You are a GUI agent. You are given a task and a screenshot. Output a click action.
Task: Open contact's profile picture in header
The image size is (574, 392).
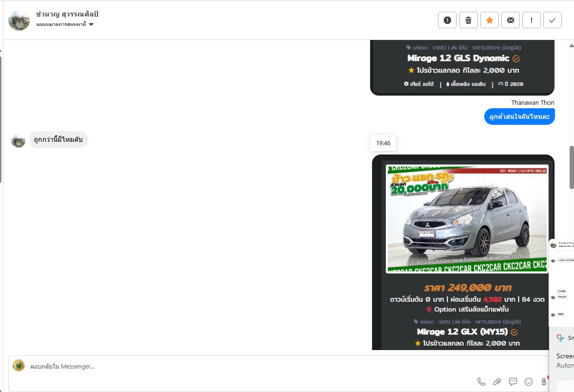(19, 20)
